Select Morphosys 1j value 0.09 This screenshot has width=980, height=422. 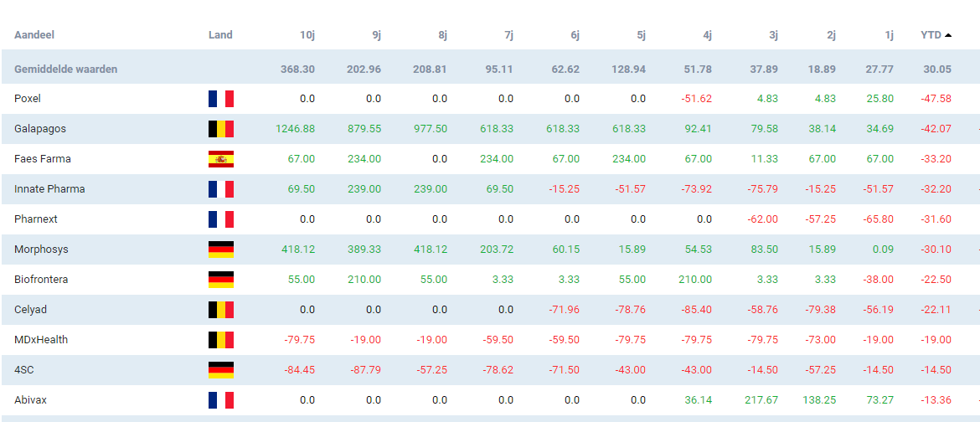(x=883, y=250)
